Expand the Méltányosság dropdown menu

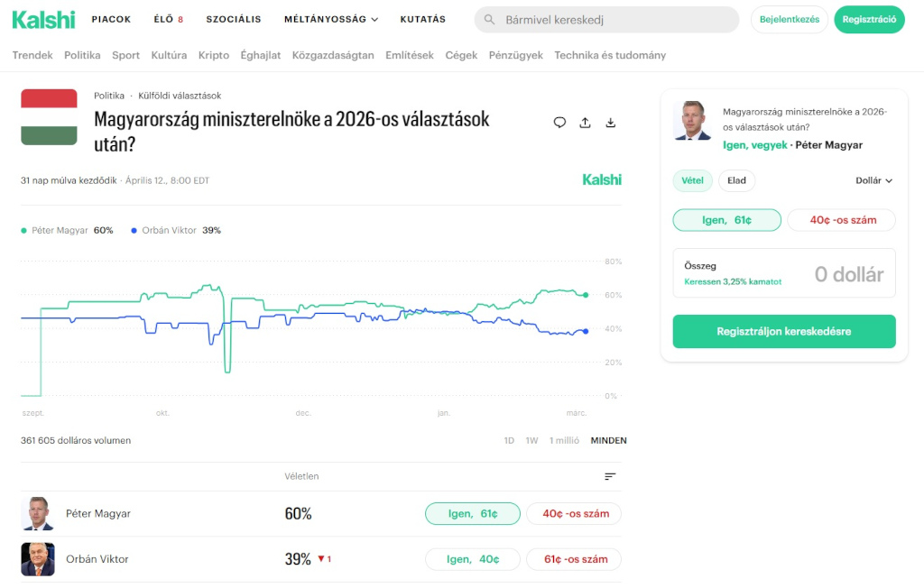pos(330,19)
